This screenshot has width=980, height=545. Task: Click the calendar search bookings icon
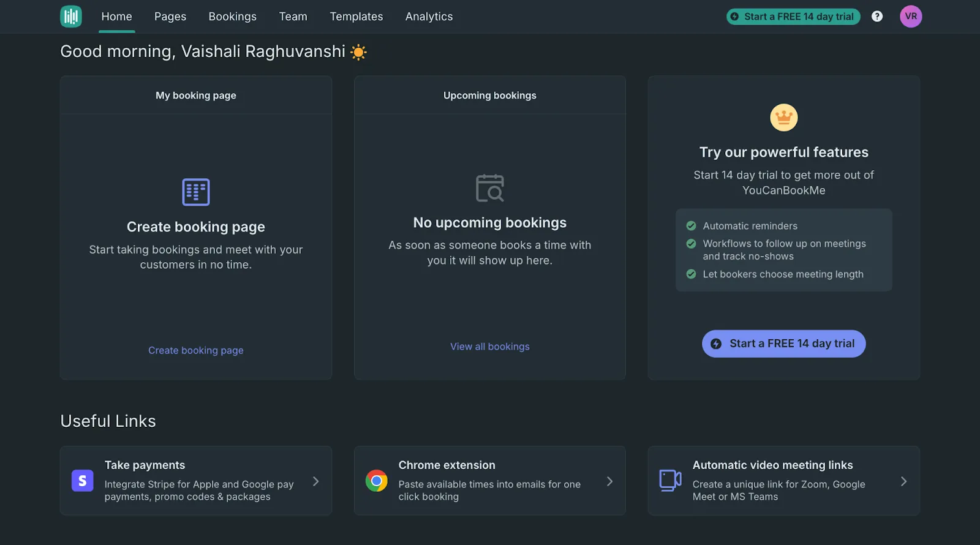click(490, 188)
